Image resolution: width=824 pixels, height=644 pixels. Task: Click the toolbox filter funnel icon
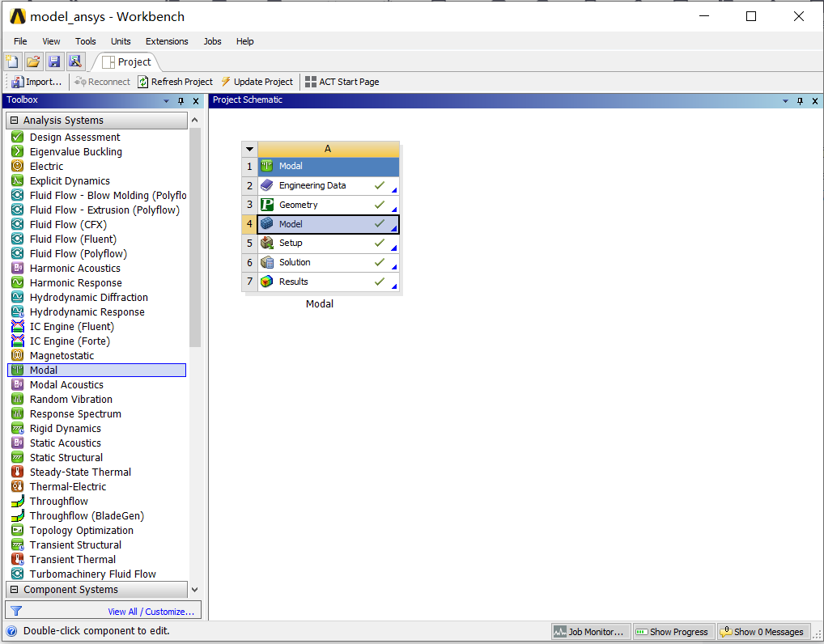click(16, 611)
